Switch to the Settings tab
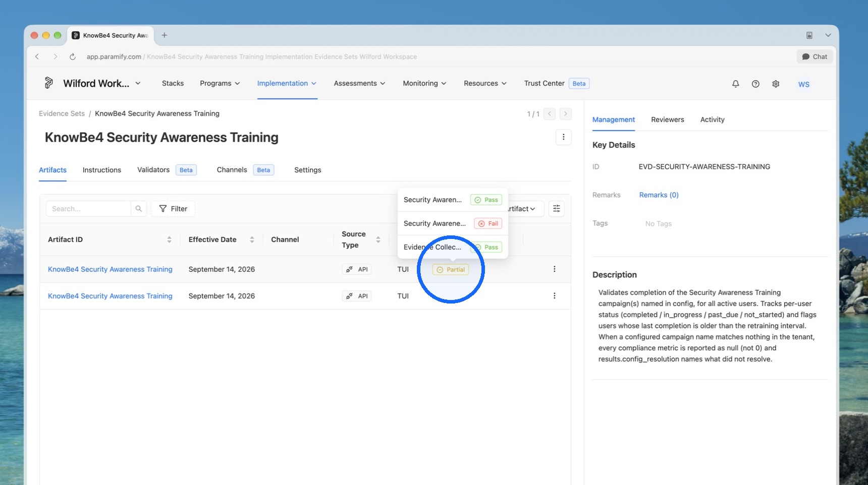 pyautogui.click(x=308, y=170)
